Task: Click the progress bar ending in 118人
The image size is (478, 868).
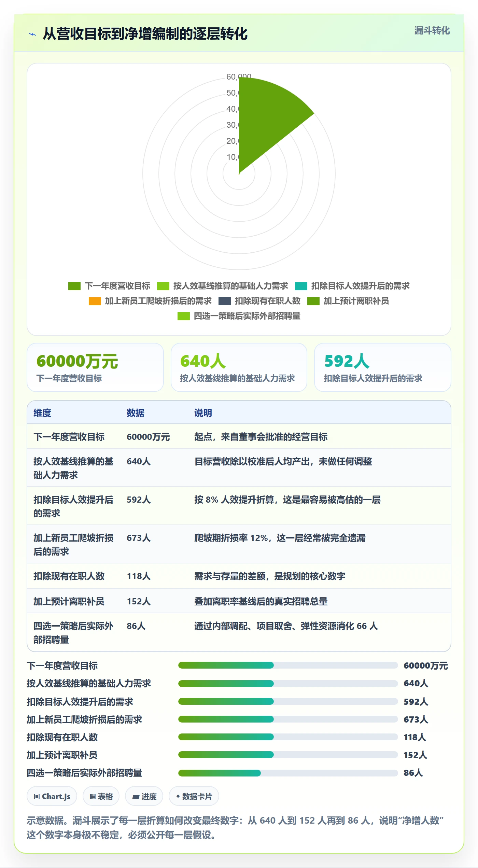Action: (288, 737)
